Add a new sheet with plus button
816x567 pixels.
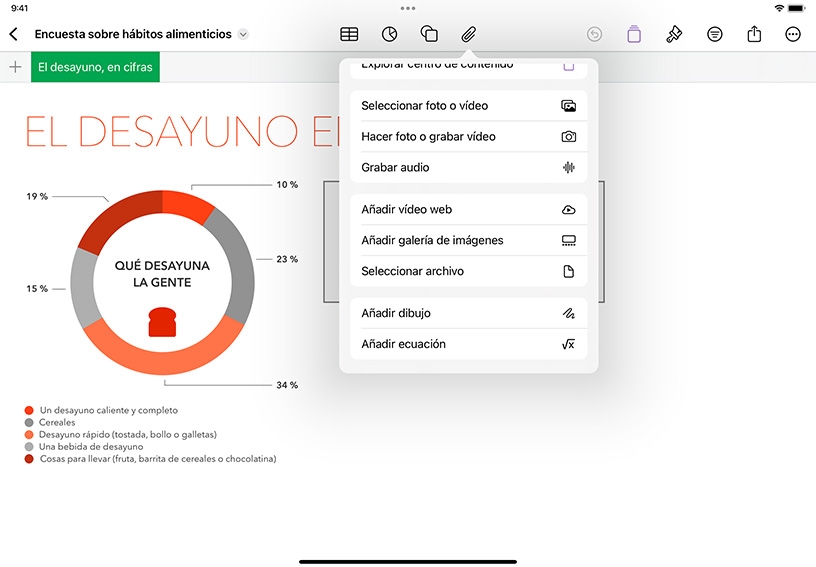(x=16, y=67)
